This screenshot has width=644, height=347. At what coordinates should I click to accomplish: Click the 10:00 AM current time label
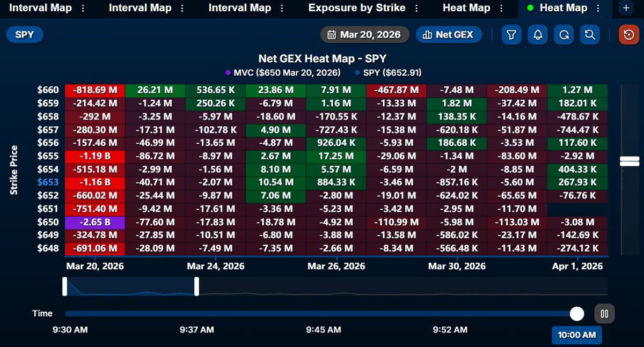point(577,335)
